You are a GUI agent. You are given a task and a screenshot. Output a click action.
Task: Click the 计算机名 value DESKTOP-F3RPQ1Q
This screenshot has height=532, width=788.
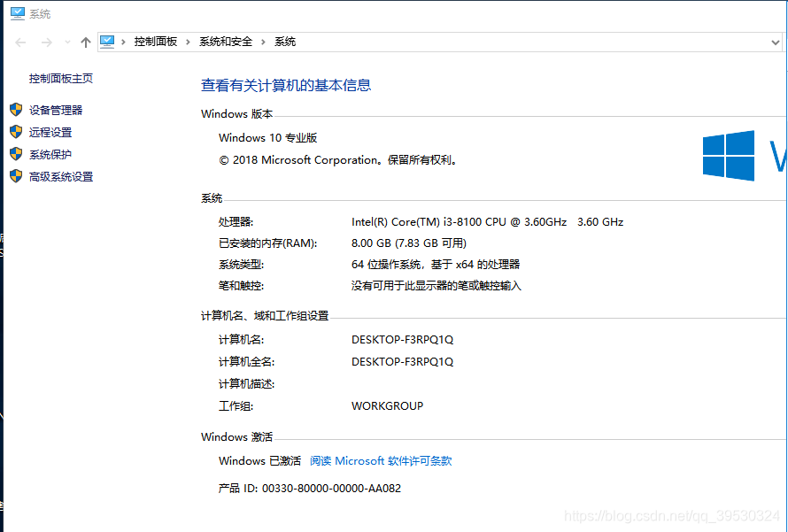[403, 340]
